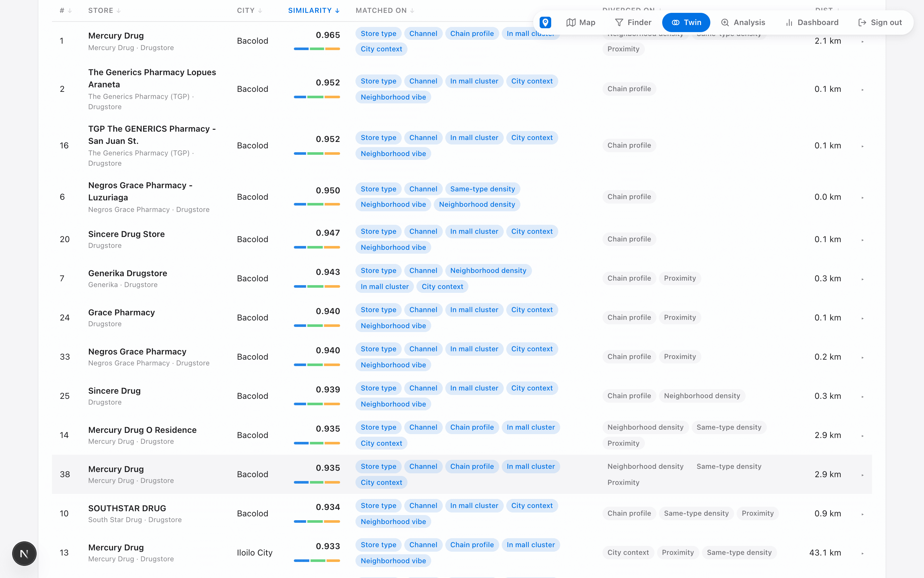This screenshot has width=924, height=578.
Task: Click Store type chip in Grace Pharmacy row 24
Action: tap(378, 310)
